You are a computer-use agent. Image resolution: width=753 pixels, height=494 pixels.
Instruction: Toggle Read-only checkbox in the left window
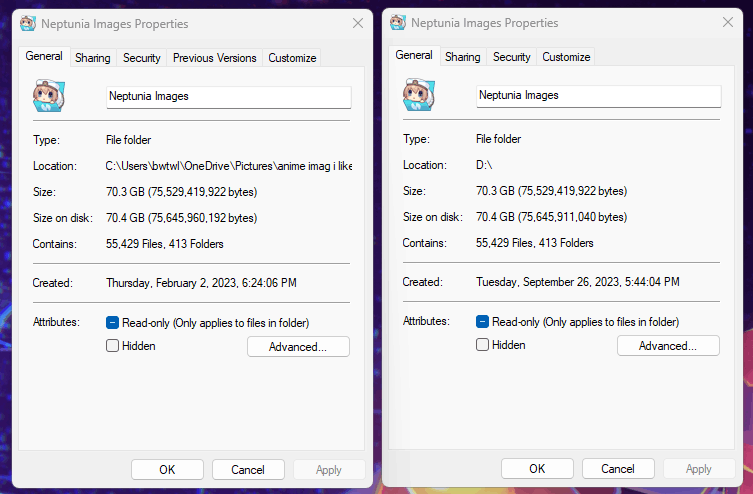[x=112, y=323]
